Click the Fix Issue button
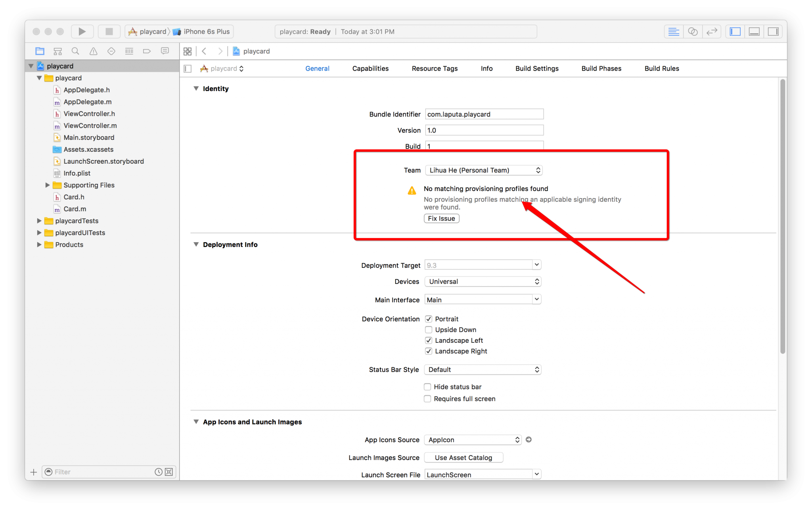Viewport: 812px width, 510px height. point(442,218)
